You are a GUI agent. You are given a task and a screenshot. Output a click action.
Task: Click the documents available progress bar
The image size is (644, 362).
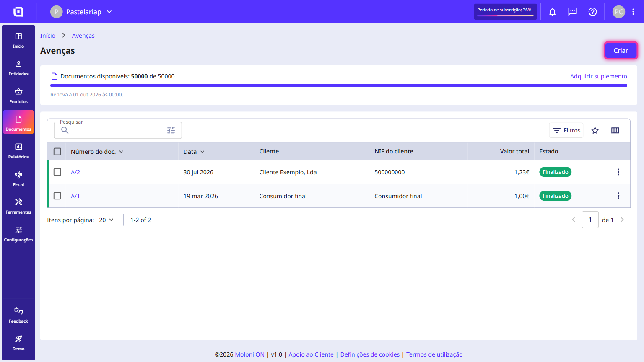point(339,85)
